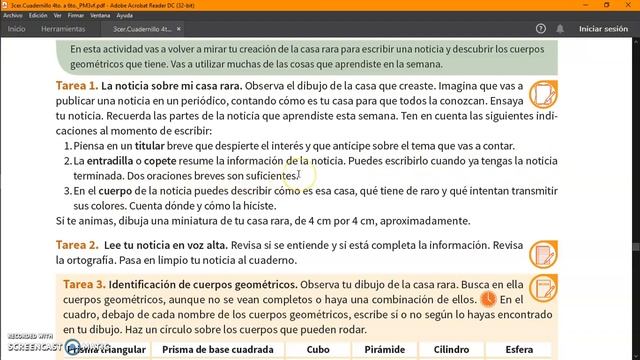640x360 pixels.
Task: Click the 'Tarea 3.' heading
Action: click(84, 284)
